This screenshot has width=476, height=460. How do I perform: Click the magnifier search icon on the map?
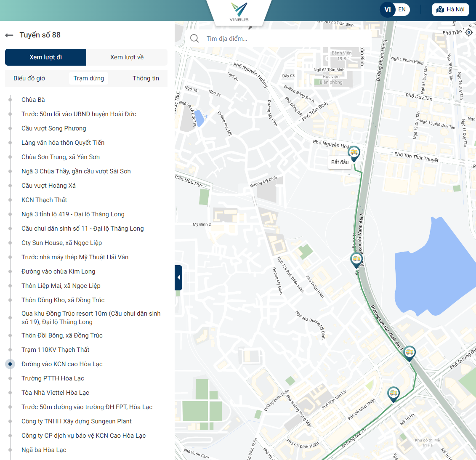pos(194,39)
